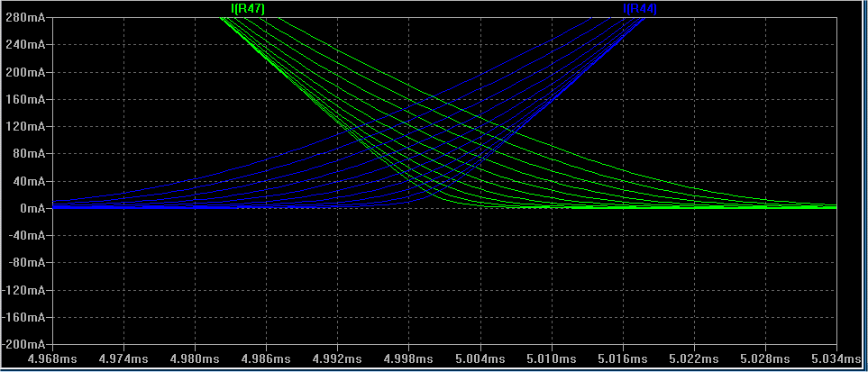The height and width of the screenshot is (372, 868).
Task: Click the -120mA vertical axis label
Action: [23, 290]
